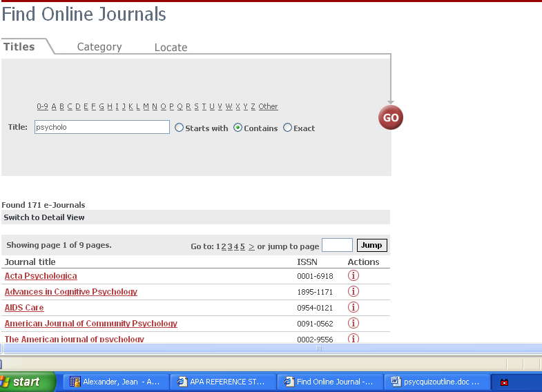This screenshot has width=542, height=392.
Task: Select the Contains radio option
Action: [238, 128]
